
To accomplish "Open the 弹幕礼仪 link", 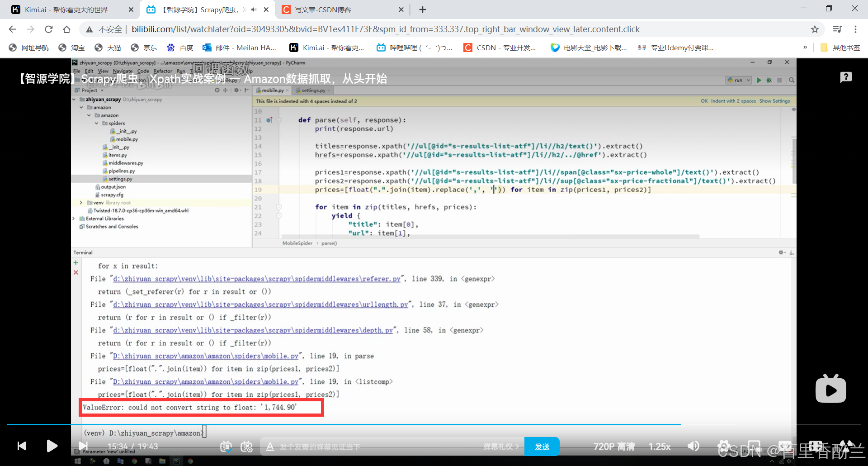I will [x=501, y=447].
